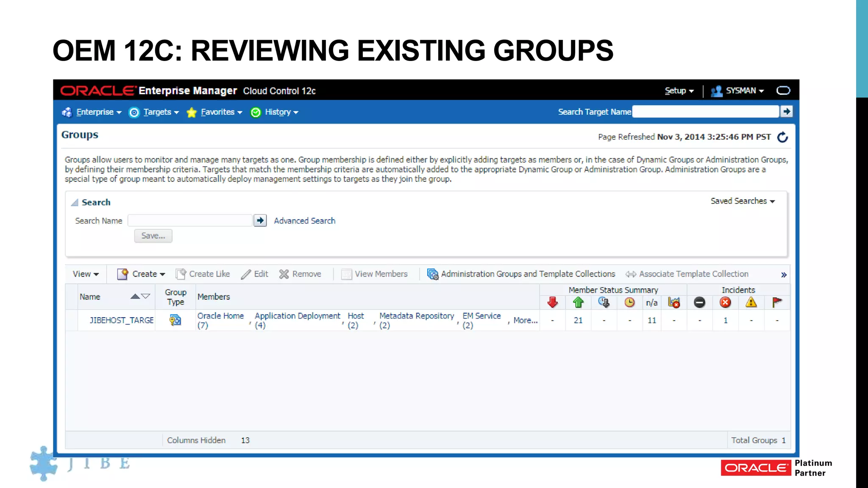This screenshot has width=868, height=488.
Task: Click the Group Type column header
Action: (x=175, y=297)
